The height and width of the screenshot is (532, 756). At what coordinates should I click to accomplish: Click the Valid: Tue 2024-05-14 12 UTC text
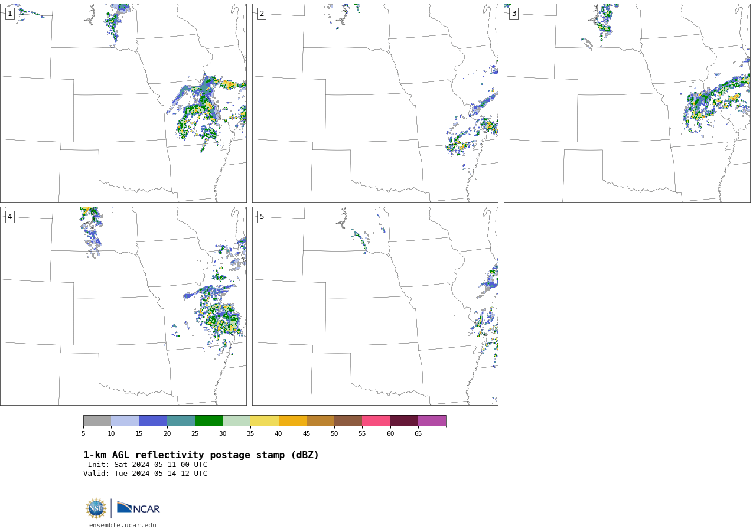click(145, 474)
